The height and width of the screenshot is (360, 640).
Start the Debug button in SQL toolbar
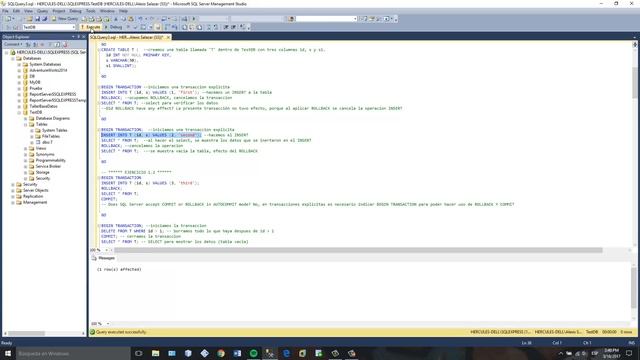click(x=113, y=27)
